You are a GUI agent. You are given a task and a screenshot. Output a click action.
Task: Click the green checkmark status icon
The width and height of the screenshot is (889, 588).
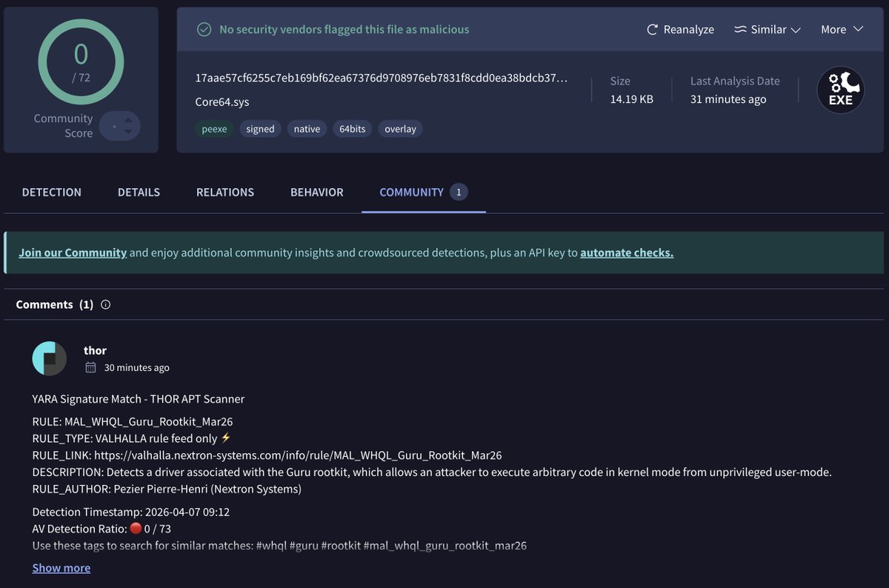(204, 30)
